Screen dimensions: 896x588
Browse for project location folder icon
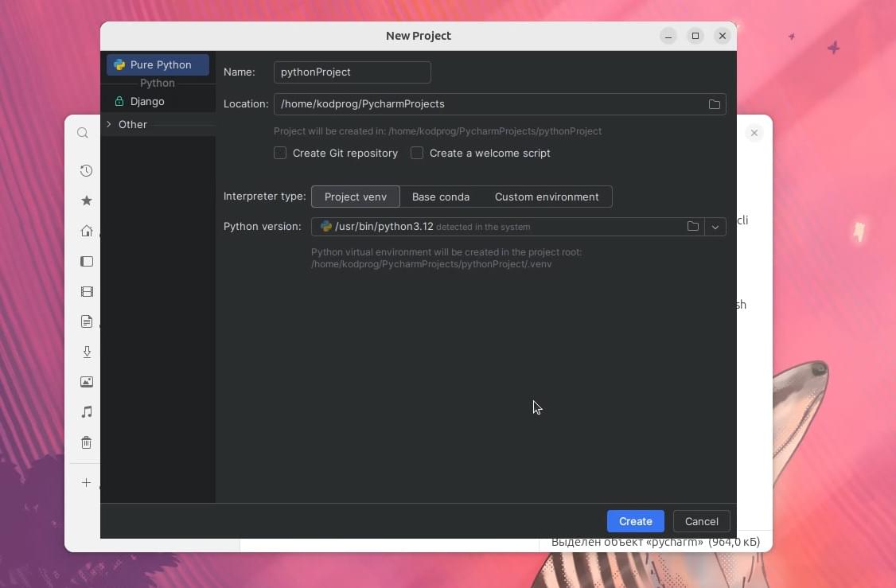point(715,104)
